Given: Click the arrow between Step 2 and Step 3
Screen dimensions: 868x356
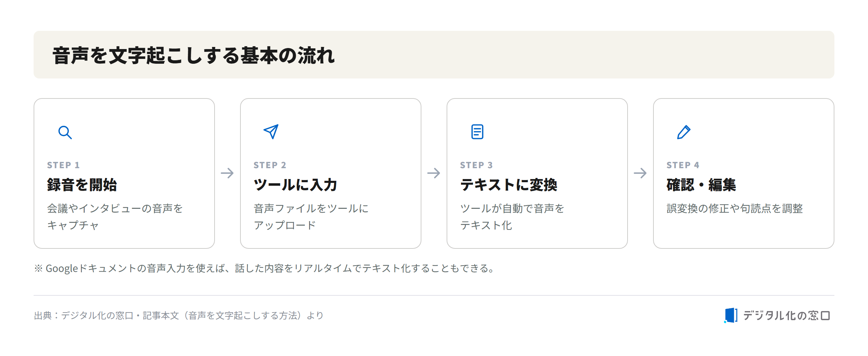Looking at the screenshot, I should coord(434,173).
